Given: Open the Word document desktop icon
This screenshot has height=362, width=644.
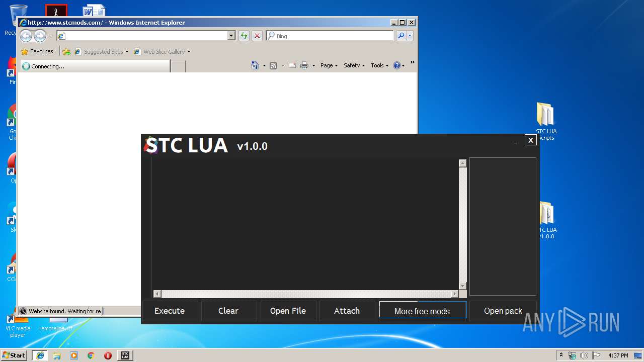Looking at the screenshot, I should 94,11.
